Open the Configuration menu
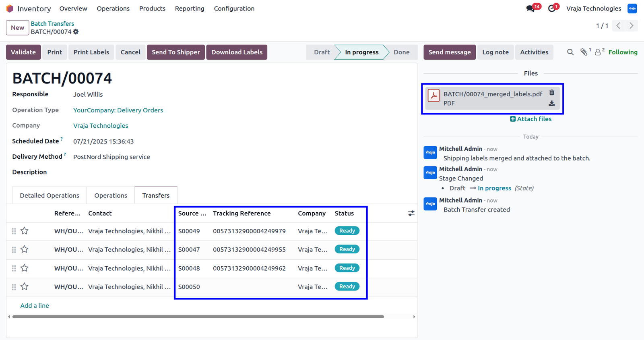 [234, 8]
